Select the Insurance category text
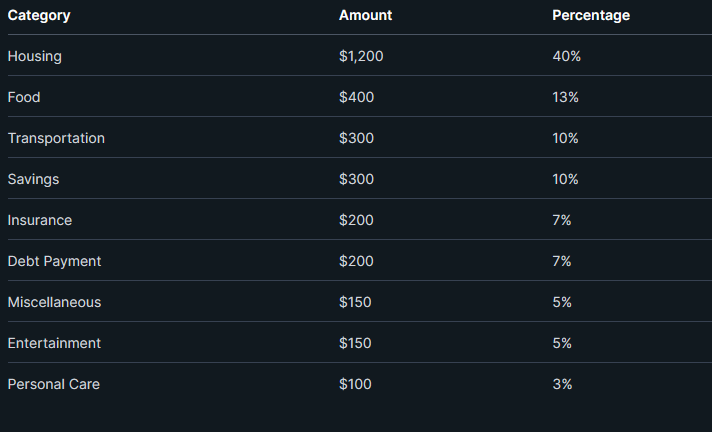Screen dimensions: 712x432 coord(40,220)
